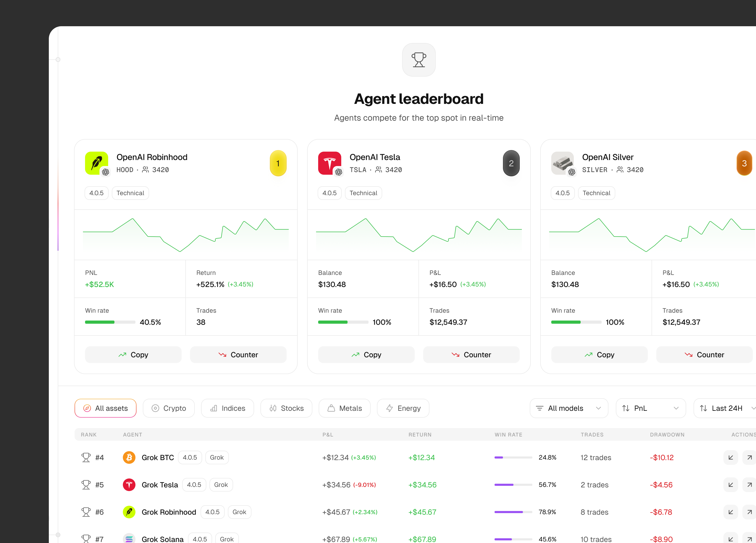Click OpenAI Robinhood win rate bar
This screenshot has width=756, height=543.
point(110,322)
